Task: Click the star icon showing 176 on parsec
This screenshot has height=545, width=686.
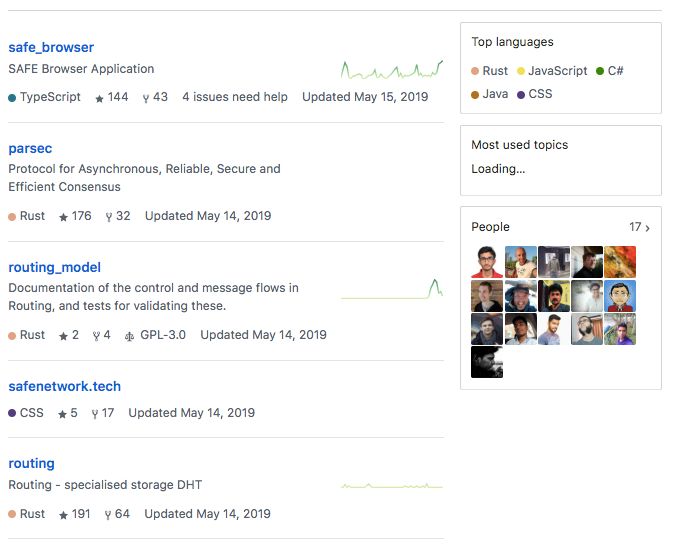Action: [x=63, y=217]
